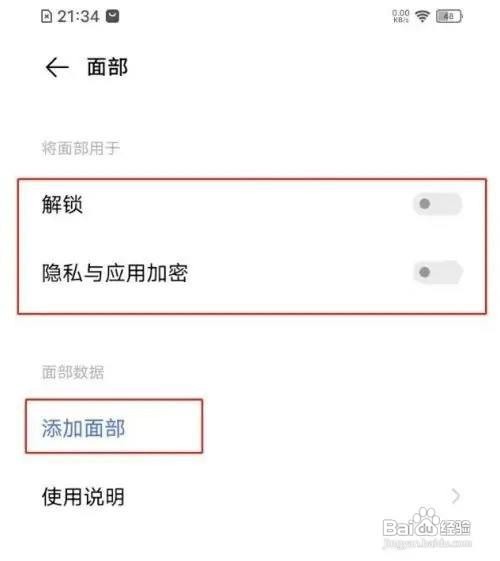The image size is (500, 561).
Task: Select the 隐私与应用加密 row label
Action: click(x=114, y=273)
